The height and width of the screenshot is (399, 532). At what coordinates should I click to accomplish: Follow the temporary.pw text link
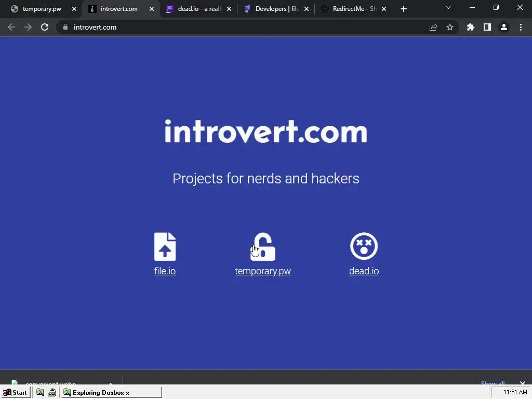(262, 271)
